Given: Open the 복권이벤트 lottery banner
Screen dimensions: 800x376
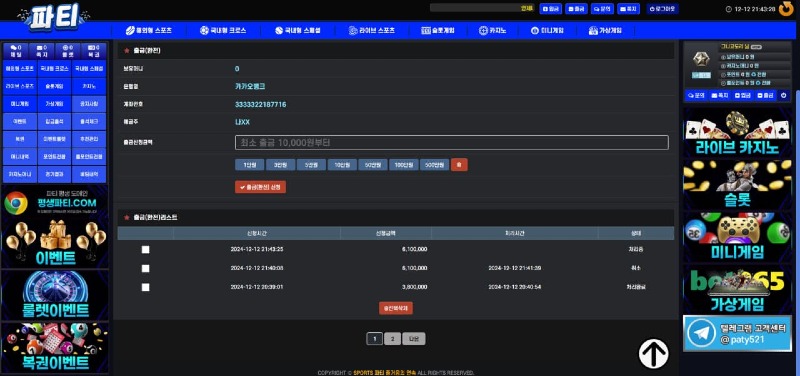Looking at the screenshot, I should point(55,347).
